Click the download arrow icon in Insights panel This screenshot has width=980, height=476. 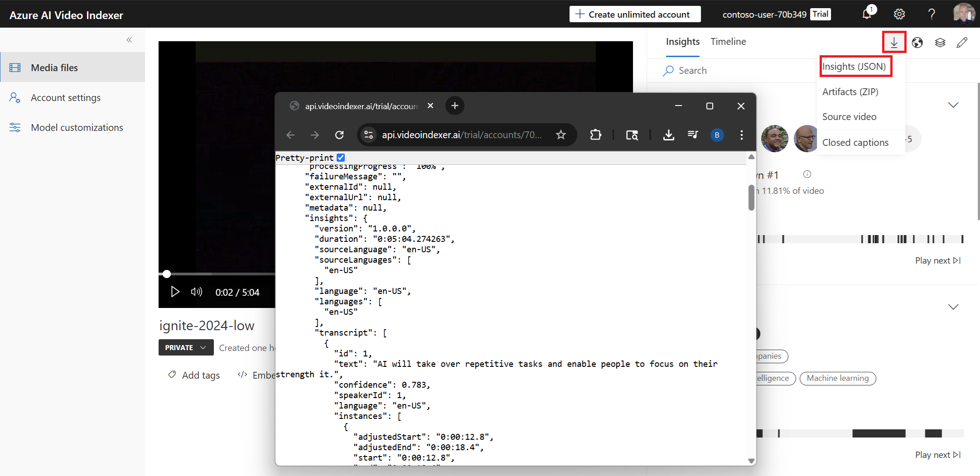pos(894,43)
